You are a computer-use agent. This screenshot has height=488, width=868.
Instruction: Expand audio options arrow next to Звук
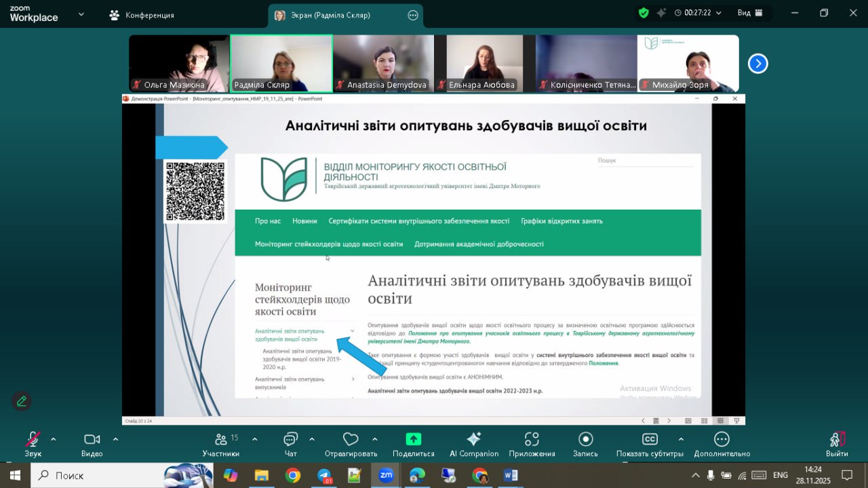[54, 439]
